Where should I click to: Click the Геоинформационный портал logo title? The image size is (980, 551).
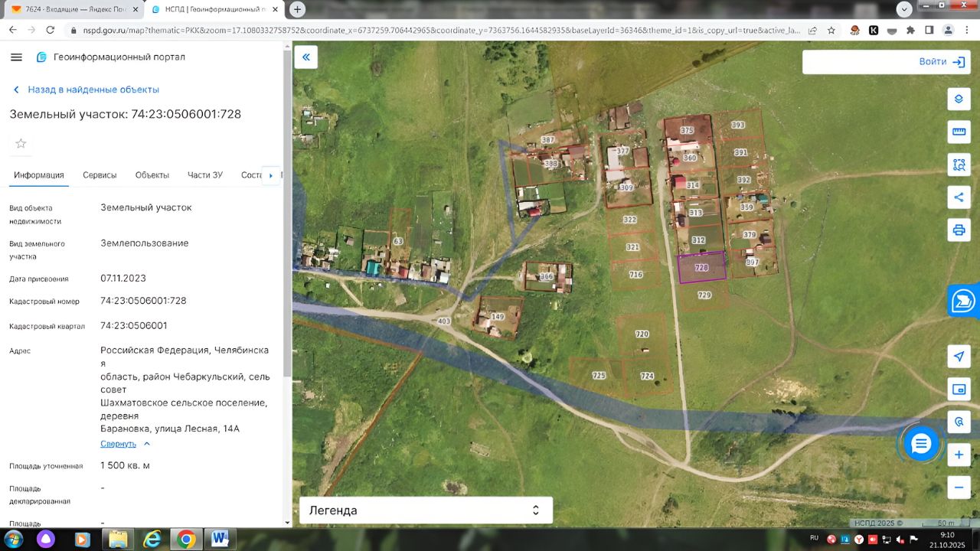[110, 57]
